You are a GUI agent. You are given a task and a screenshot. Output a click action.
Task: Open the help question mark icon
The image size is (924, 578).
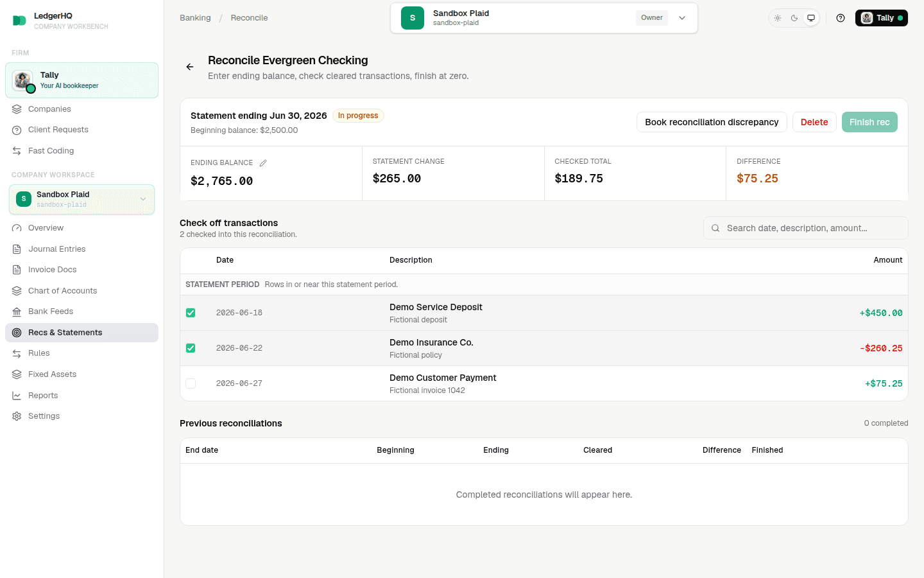[841, 18]
